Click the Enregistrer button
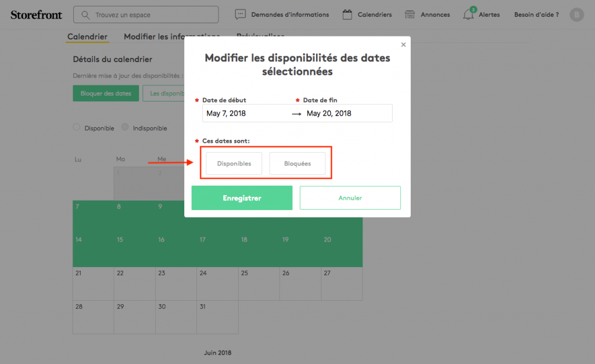Image resolution: width=595 pixels, height=364 pixels. pos(242,198)
